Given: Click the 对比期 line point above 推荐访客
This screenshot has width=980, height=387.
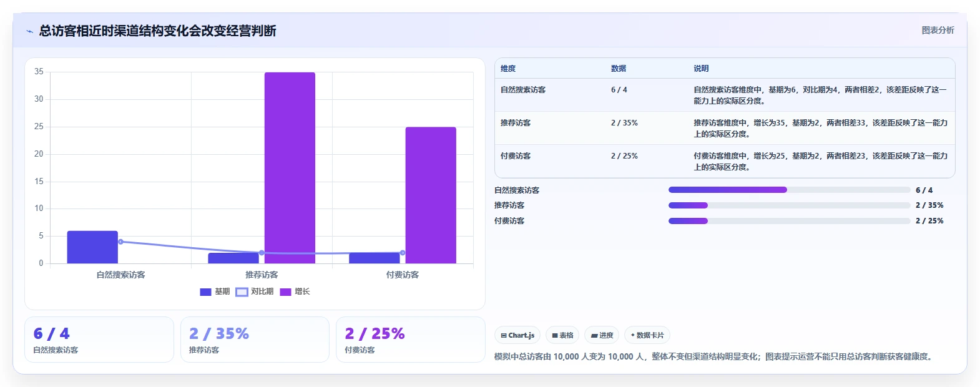Looking at the screenshot, I should pos(262,253).
